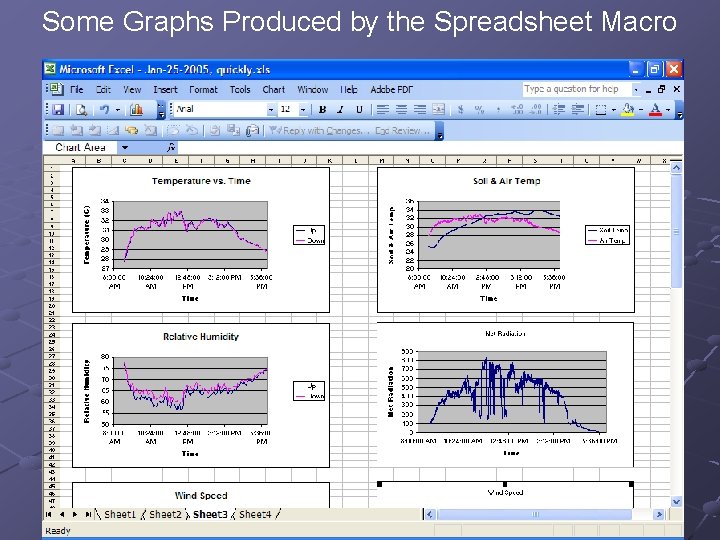Click the Chart Area name box
Viewport: 720px width, 540px height.
(x=80, y=147)
